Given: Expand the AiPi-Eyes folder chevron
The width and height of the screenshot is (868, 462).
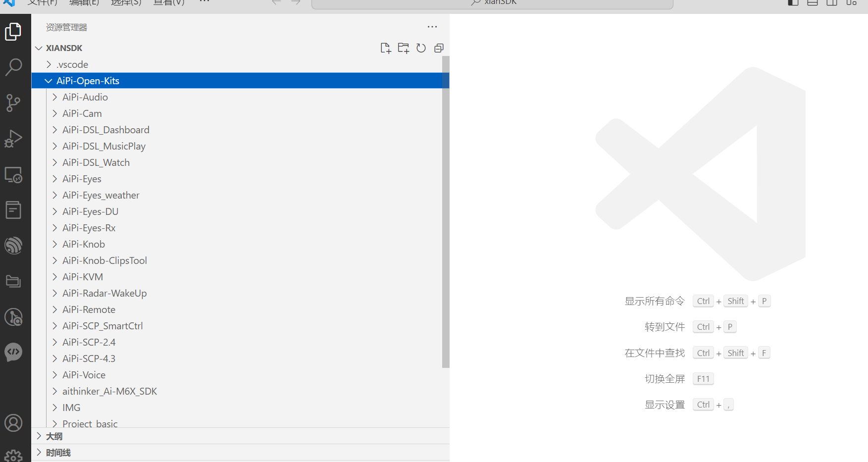Looking at the screenshot, I should coord(54,179).
